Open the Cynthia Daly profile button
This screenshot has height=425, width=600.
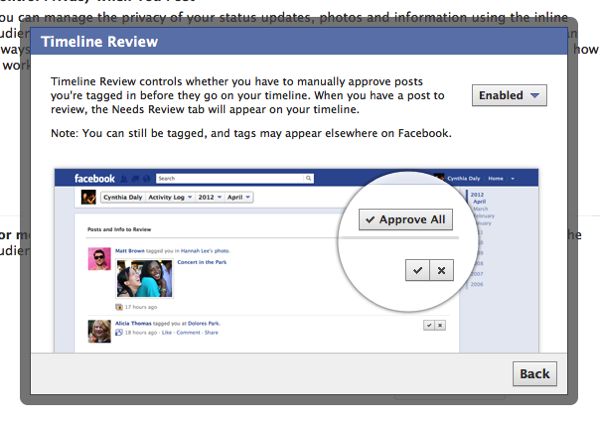122,197
